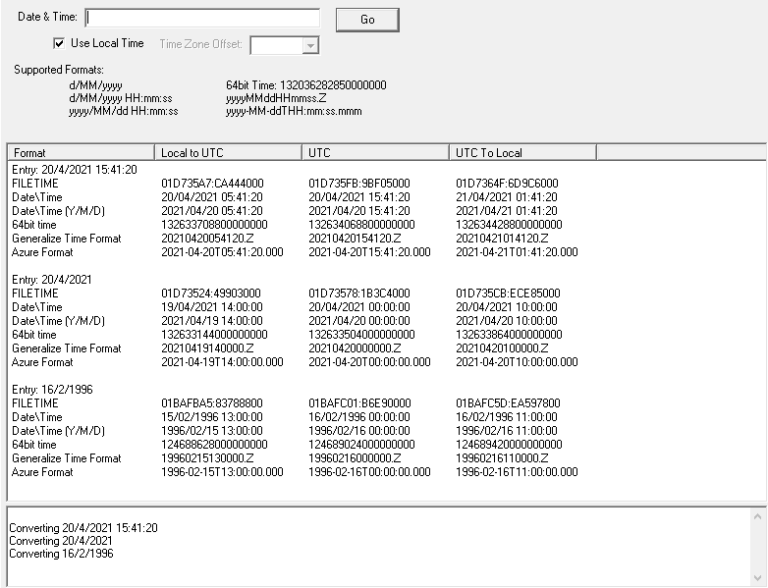Screen dimensions: 768x588
Task: Click 64bit time 124689420000000000
Action: (509, 444)
